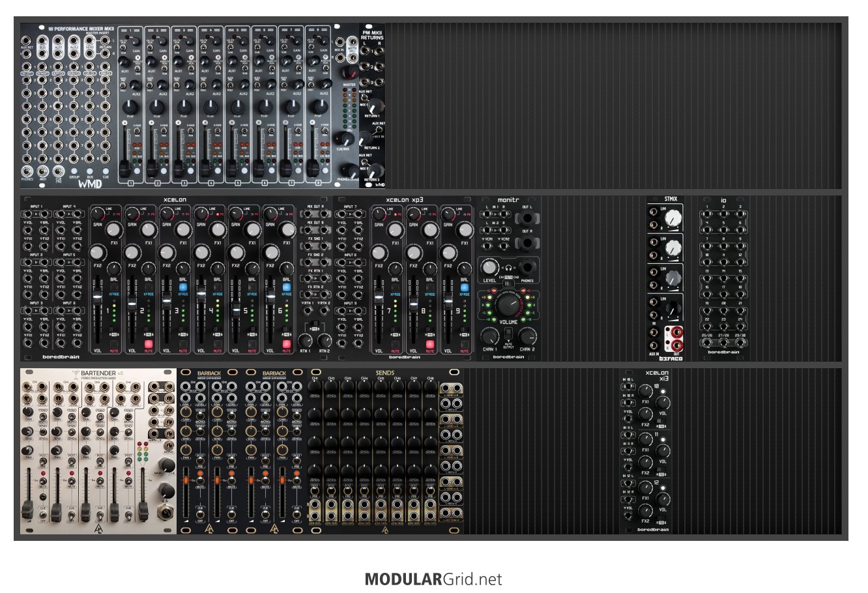This screenshot has height=593, width=868.
Task: Turn the channel 12 VOL knob on Xcelon x13
Action: tap(663, 499)
